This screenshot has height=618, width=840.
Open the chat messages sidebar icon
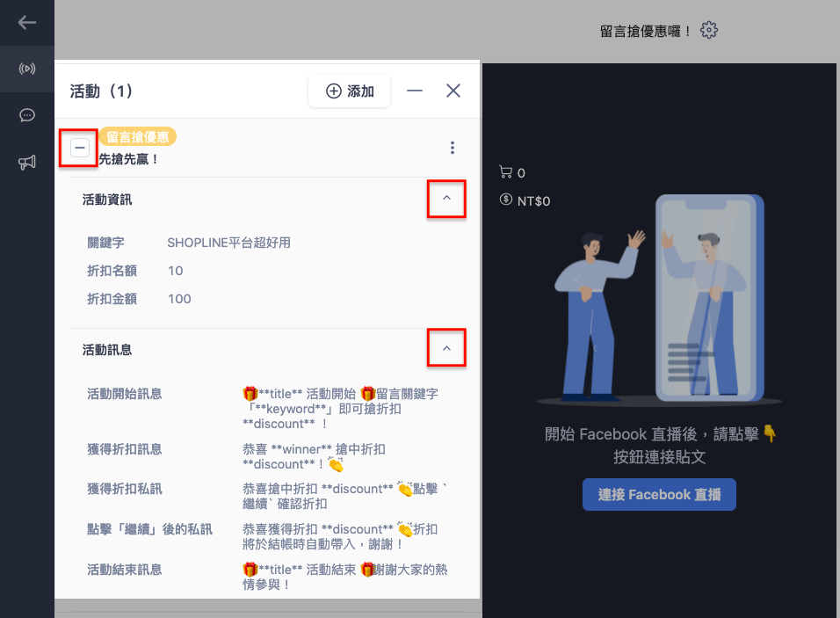tap(26, 115)
